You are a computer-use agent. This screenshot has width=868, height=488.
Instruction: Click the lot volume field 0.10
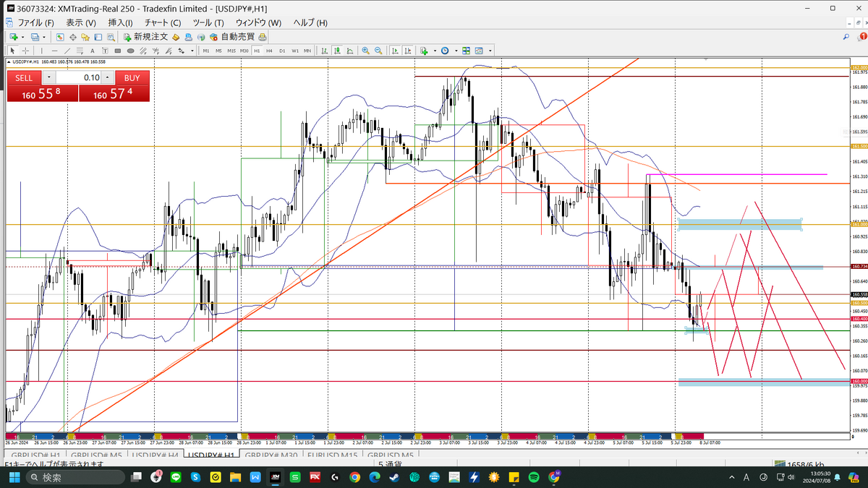click(78, 77)
